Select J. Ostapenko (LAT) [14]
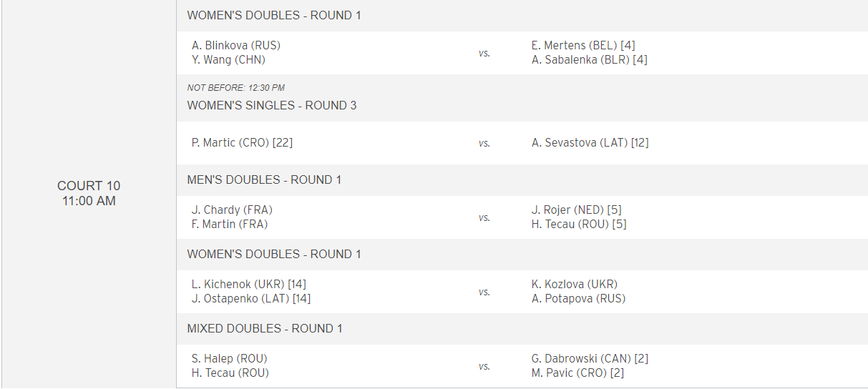Image resolution: width=868 pixels, height=389 pixels. (x=251, y=299)
